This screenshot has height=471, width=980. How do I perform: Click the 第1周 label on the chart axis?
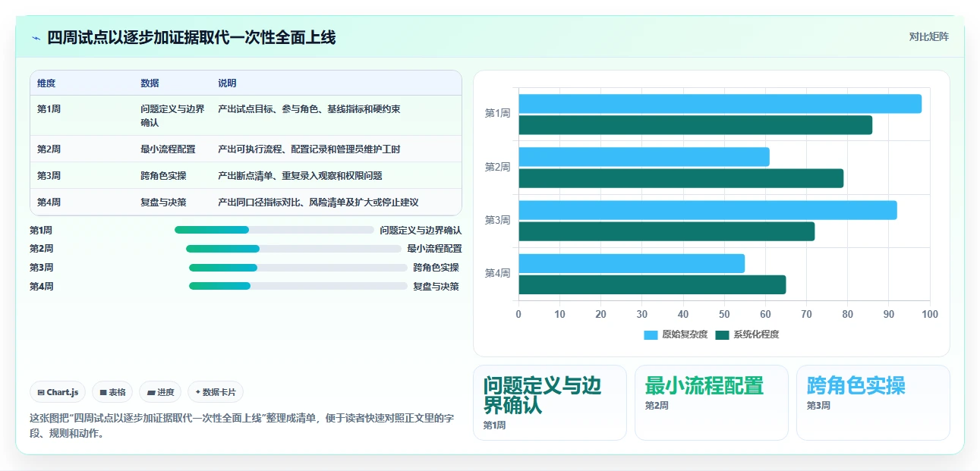[x=497, y=114]
